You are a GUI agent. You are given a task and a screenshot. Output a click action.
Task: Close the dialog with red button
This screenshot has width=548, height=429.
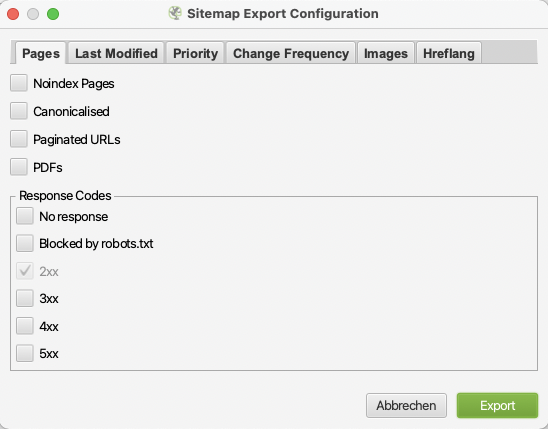pos(13,14)
